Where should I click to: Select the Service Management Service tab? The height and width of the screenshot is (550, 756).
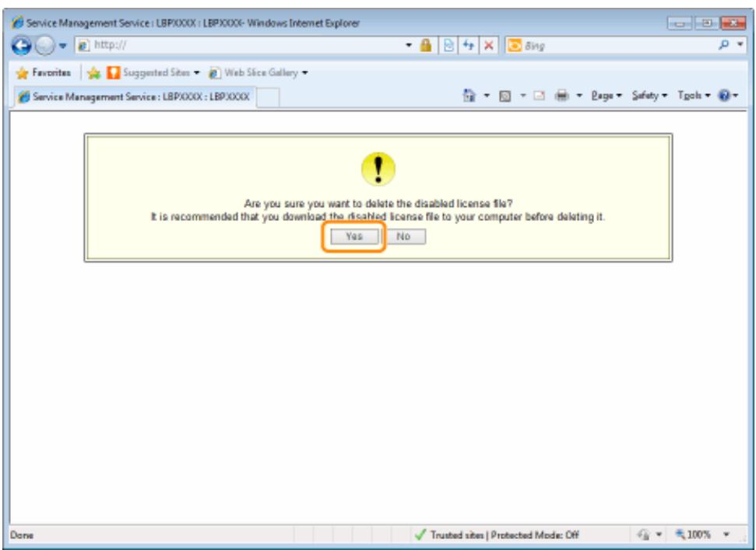(134, 96)
